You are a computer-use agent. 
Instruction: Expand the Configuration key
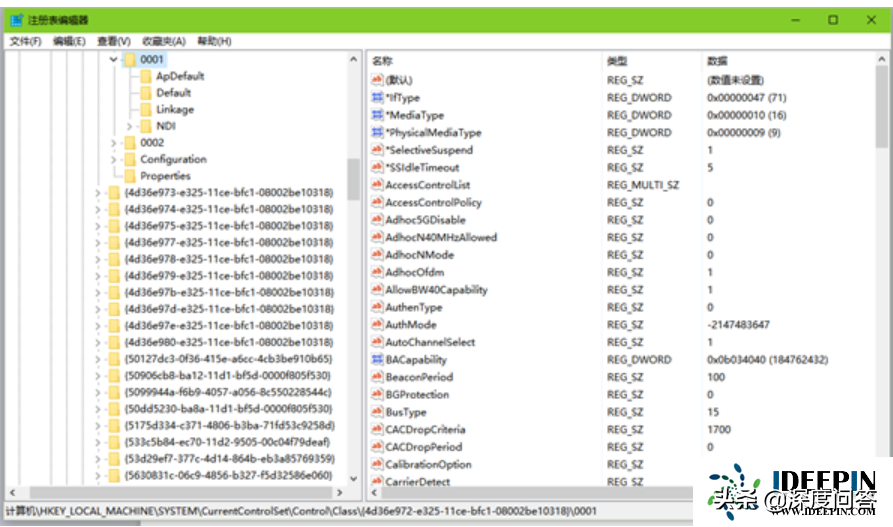coord(113,160)
